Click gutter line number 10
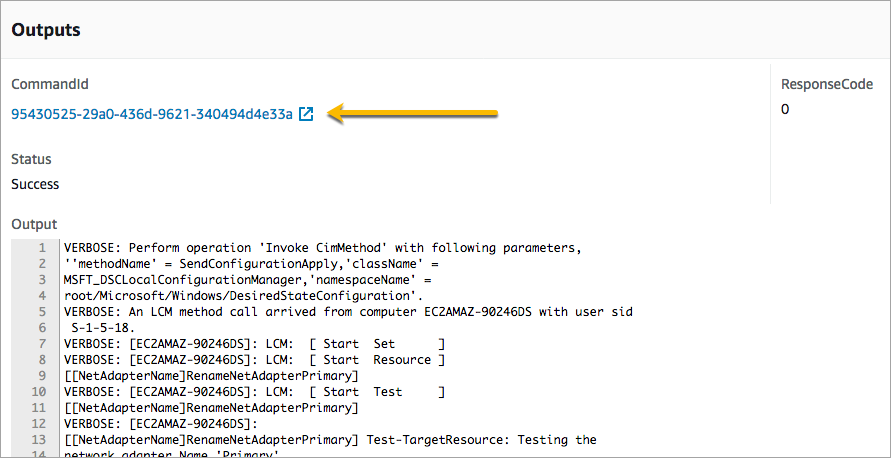891x458 pixels. (x=38, y=392)
